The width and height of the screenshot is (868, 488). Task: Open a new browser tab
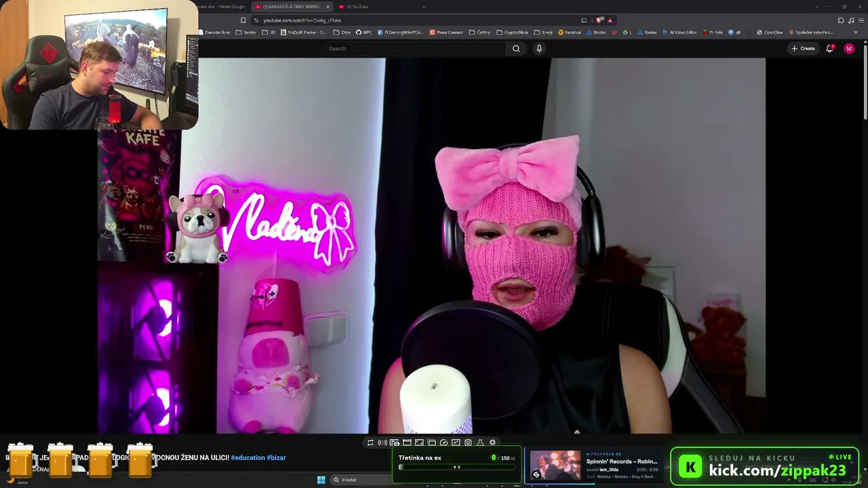[424, 7]
